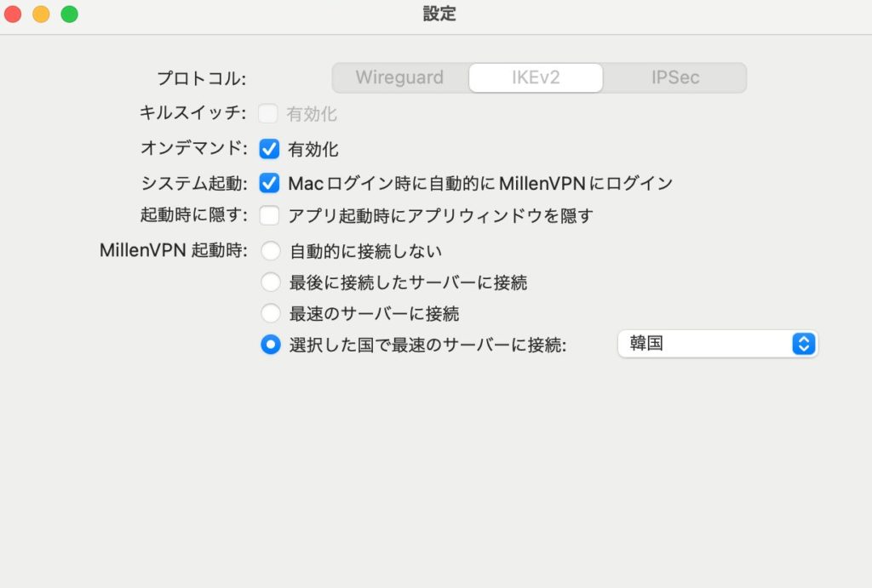Pick the fastest server in selected country option

pos(271,344)
